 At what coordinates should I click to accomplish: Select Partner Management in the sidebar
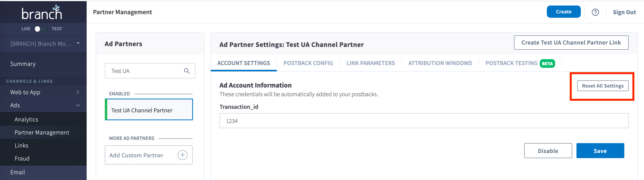42,132
